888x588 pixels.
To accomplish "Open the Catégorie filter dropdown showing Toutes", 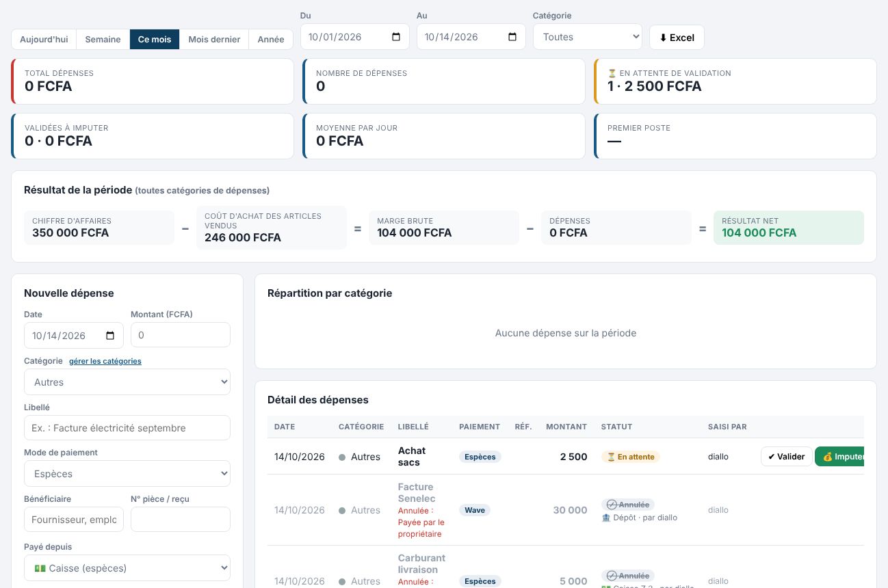I will (588, 37).
